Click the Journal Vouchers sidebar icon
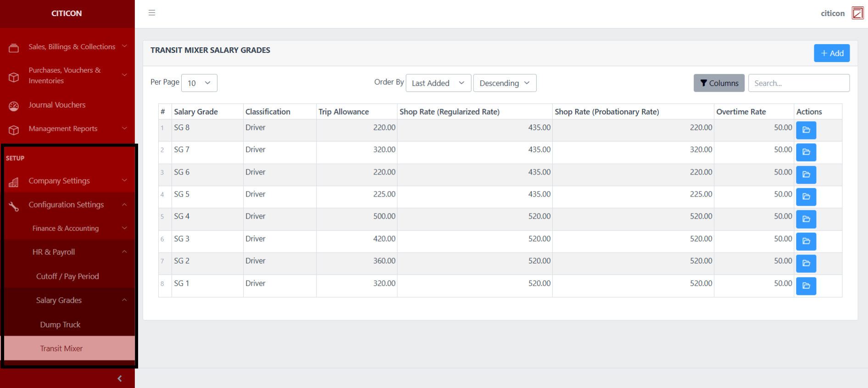868x388 pixels. point(14,106)
